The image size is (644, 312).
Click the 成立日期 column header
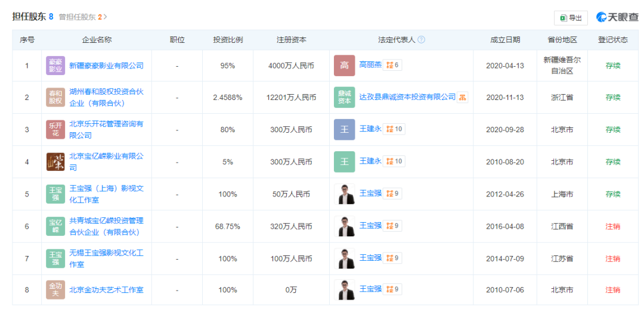pos(505,40)
